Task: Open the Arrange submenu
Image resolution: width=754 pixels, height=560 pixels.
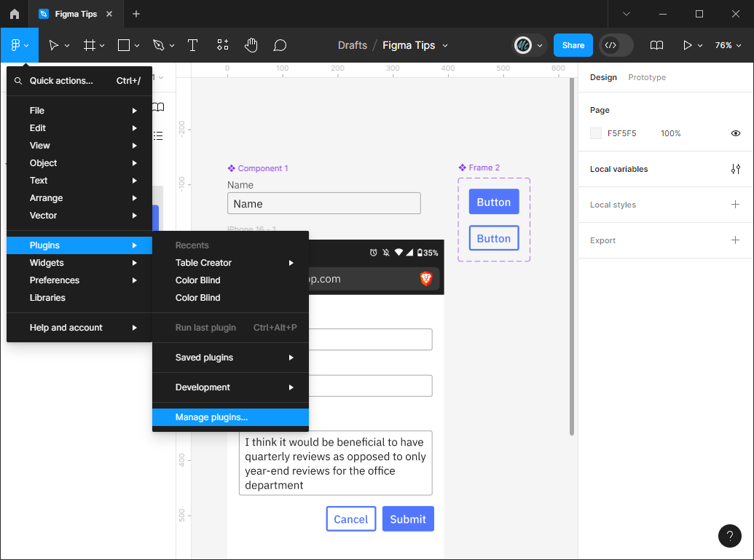Action: (x=79, y=198)
